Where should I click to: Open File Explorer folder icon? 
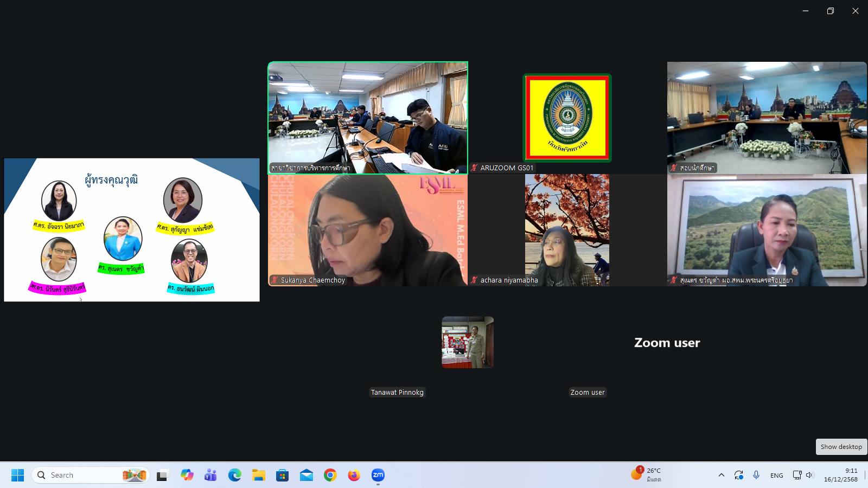[x=258, y=475]
